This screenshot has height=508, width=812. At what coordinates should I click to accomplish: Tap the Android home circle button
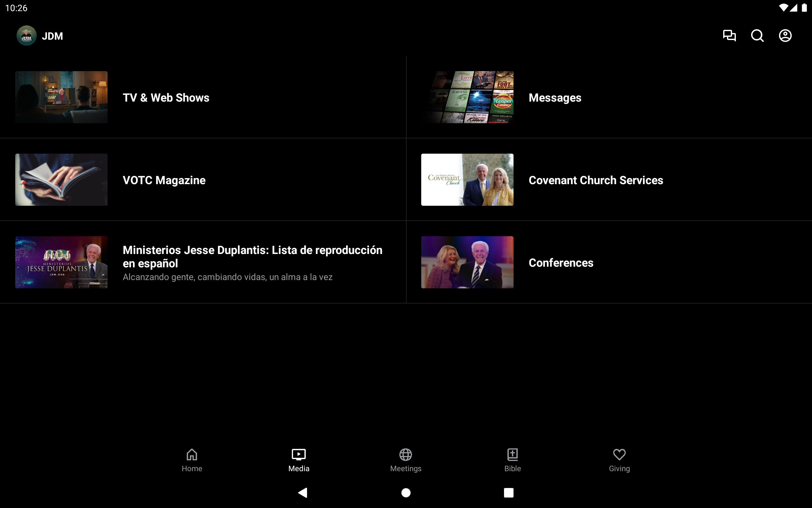tap(406, 492)
